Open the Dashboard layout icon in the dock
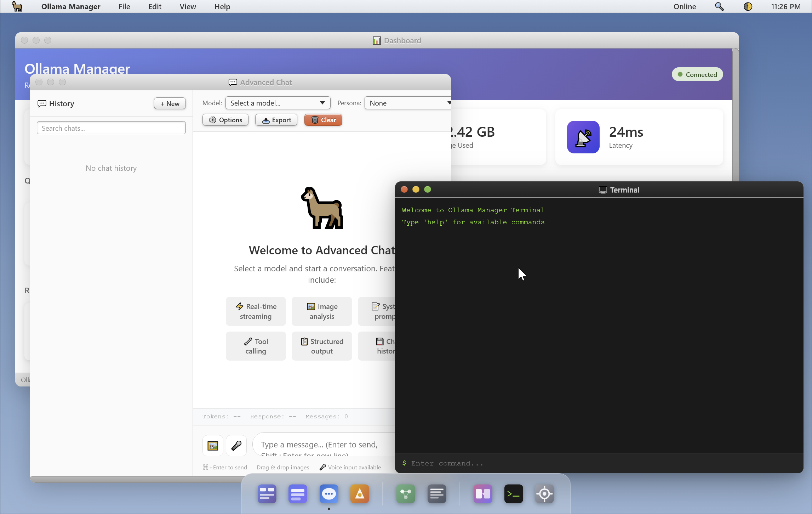Image resolution: width=812 pixels, height=514 pixels. click(x=267, y=493)
